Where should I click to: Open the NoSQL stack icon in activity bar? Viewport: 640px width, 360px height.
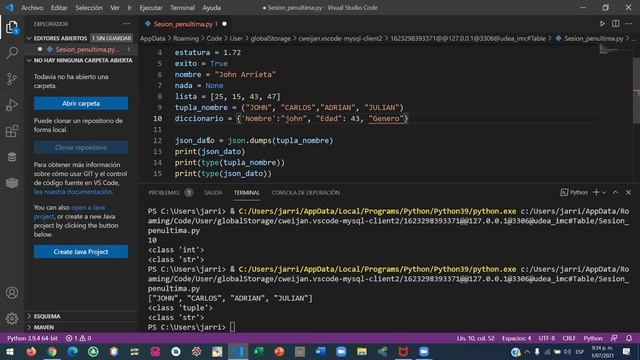click(x=12, y=182)
